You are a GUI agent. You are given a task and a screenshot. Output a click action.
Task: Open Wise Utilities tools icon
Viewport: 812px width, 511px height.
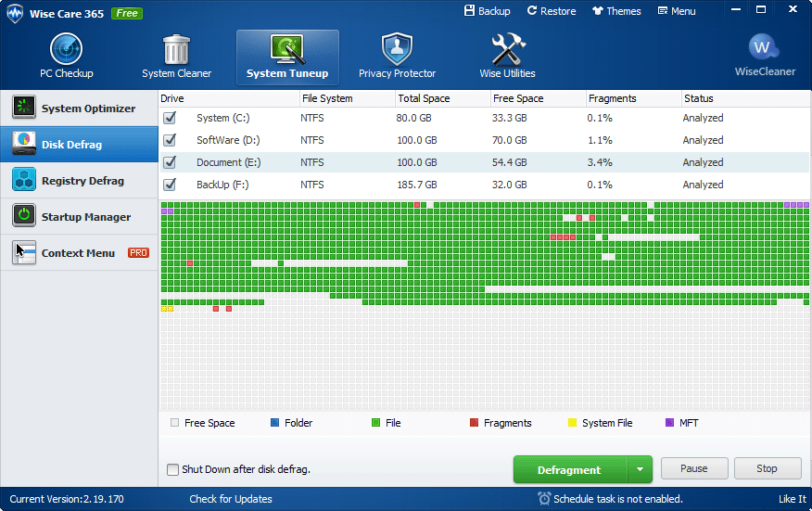pyautogui.click(x=507, y=49)
